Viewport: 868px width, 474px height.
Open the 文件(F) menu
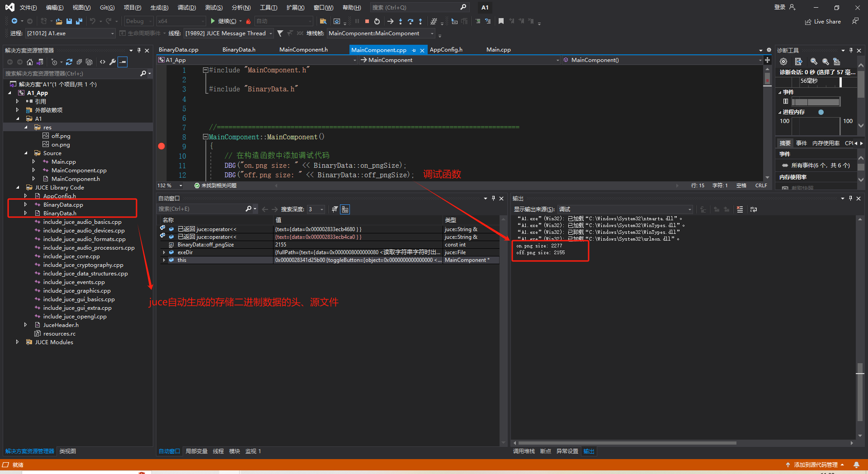[x=28, y=8]
